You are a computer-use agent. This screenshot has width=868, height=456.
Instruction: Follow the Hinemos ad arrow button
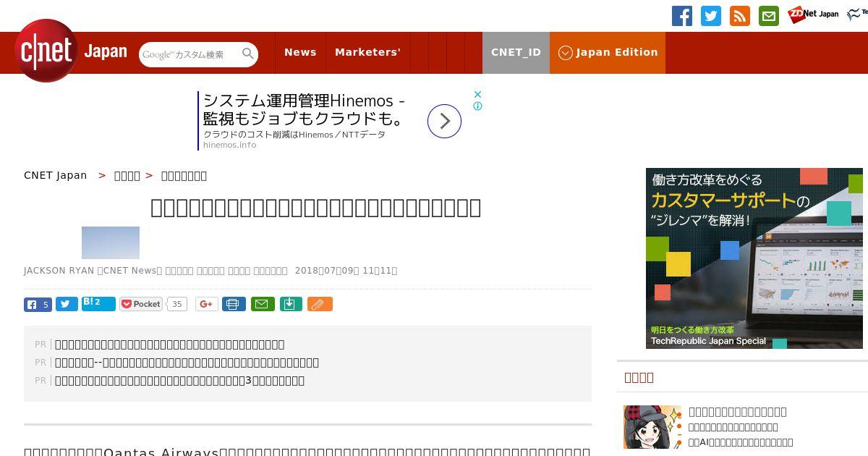pyautogui.click(x=444, y=121)
